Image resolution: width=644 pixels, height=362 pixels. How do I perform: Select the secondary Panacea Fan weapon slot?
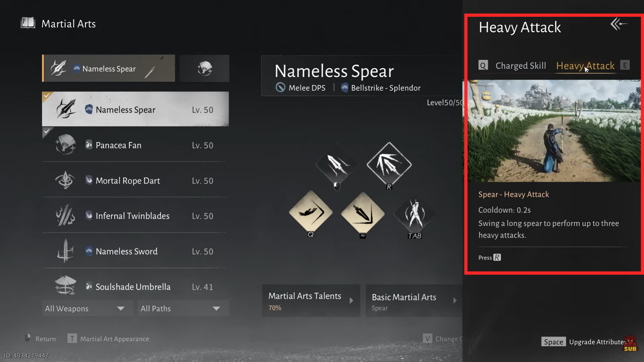[205, 68]
